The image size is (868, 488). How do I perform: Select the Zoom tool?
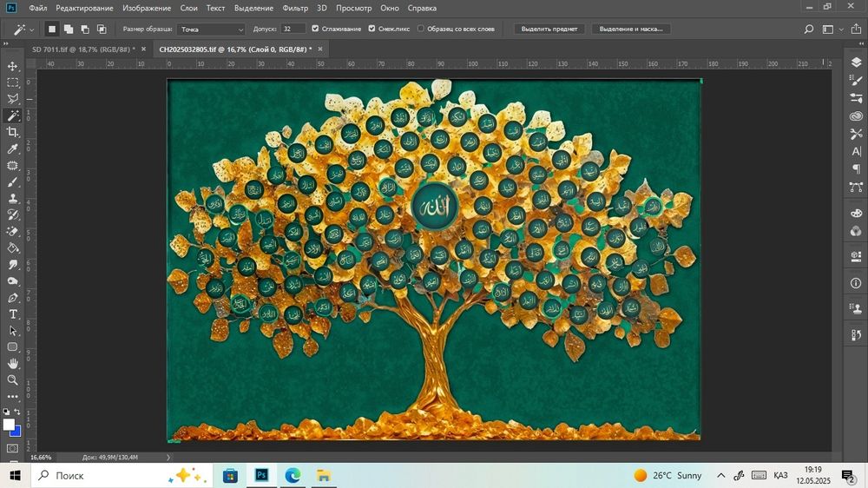tap(12, 380)
